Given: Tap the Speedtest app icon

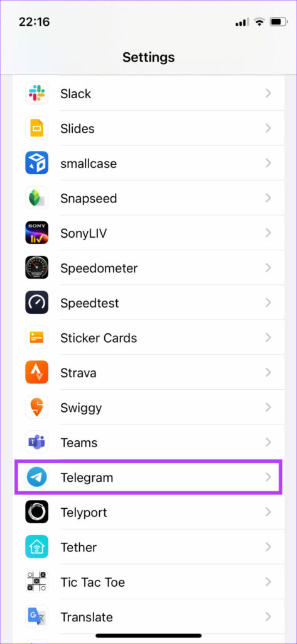Looking at the screenshot, I should coord(36,303).
